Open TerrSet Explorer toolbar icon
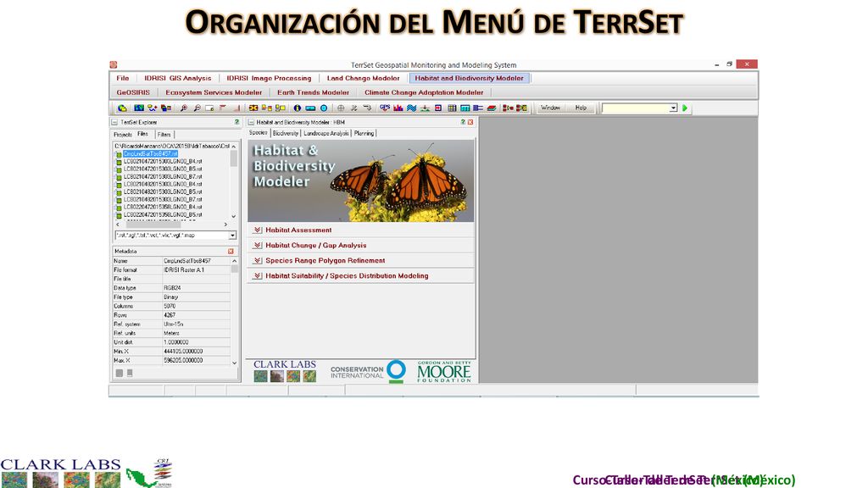 (122, 108)
